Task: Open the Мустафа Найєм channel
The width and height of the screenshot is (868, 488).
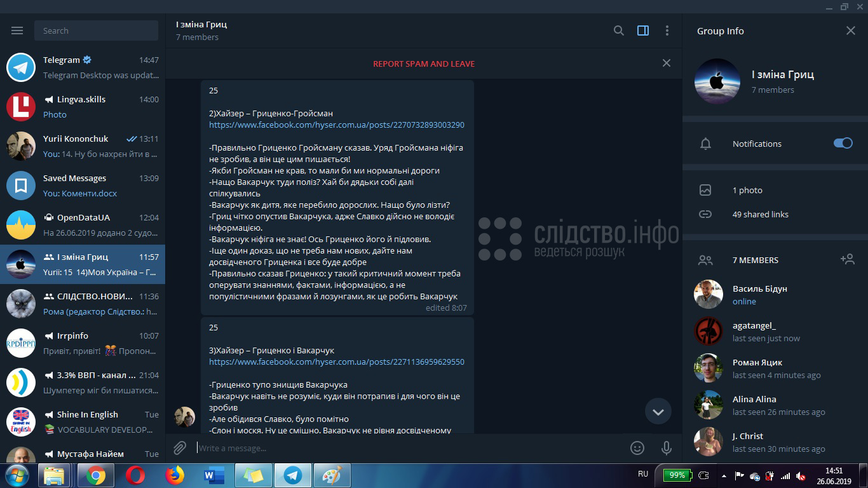Action: (x=83, y=454)
